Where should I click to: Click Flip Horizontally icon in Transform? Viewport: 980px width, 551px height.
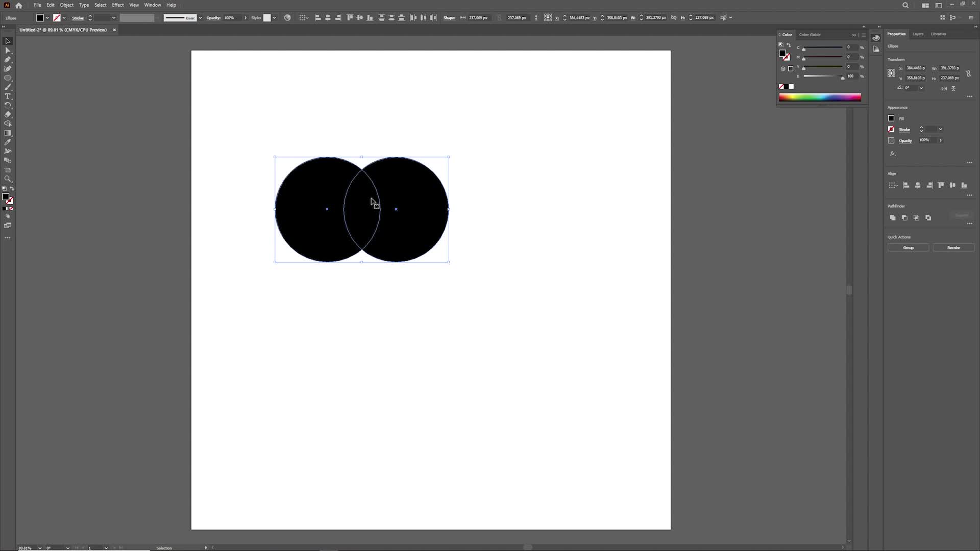coord(944,88)
